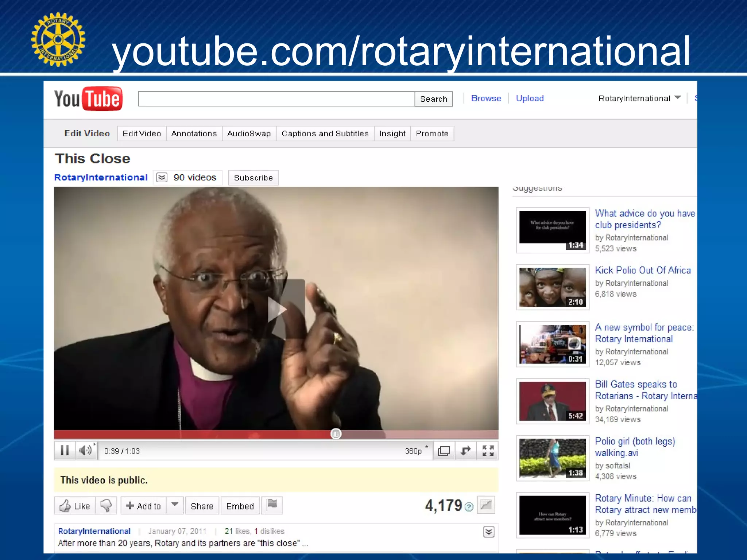Open the RotaryInternational account dropdown menu
The image size is (747, 560).
[640, 98]
